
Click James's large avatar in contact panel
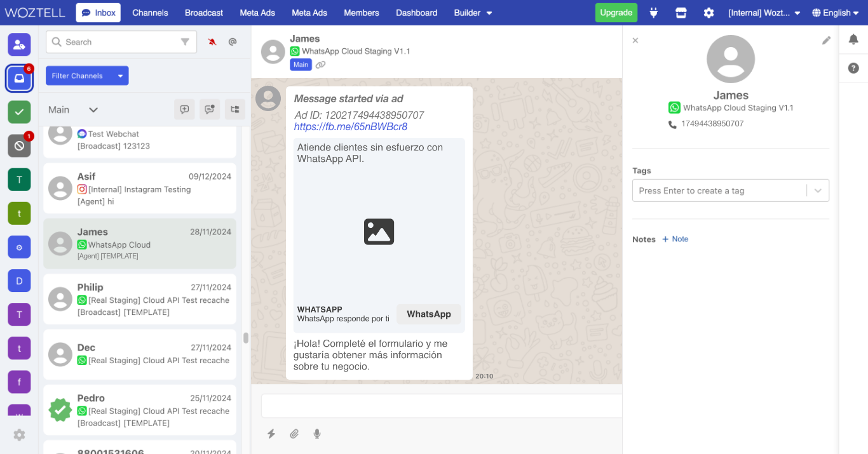[731, 59]
